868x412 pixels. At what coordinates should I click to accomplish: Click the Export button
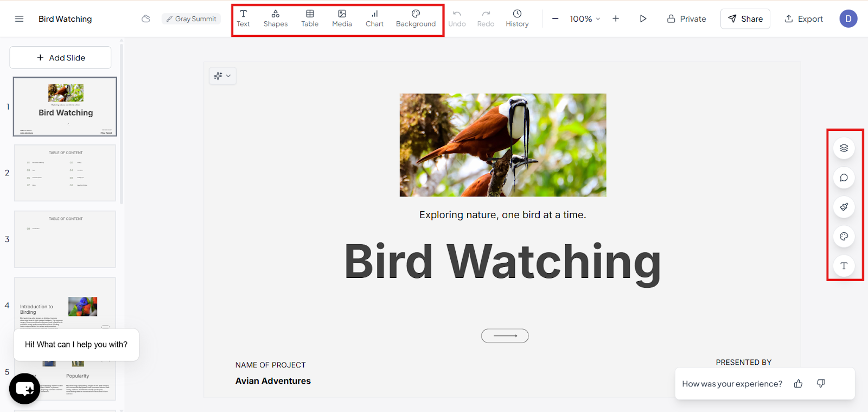(x=803, y=19)
